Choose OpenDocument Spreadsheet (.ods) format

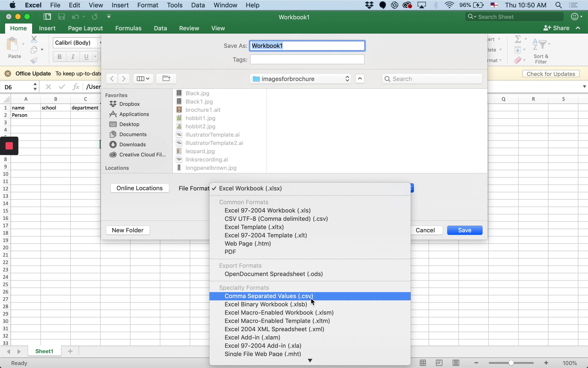point(310,274)
